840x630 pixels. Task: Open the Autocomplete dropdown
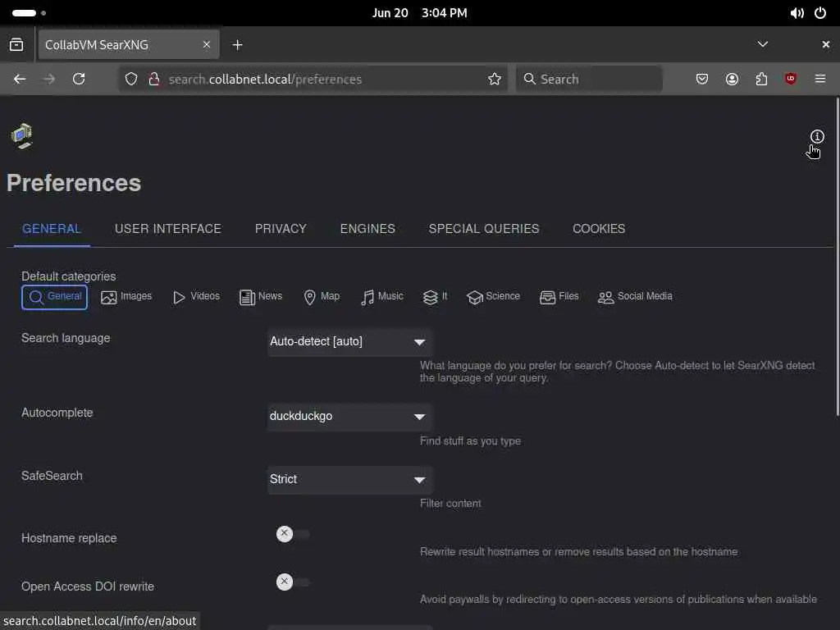pyautogui.click(x=349, y=417)
